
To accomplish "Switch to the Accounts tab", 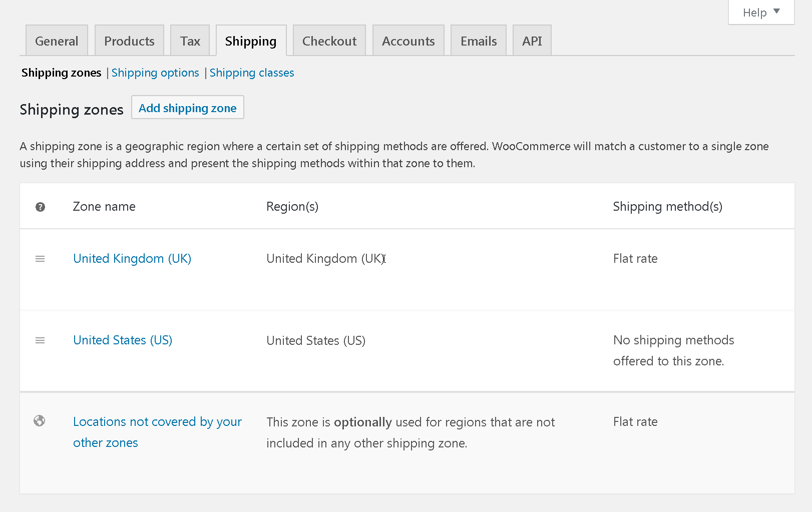I will pyautogui.click(x=408, y=40).
